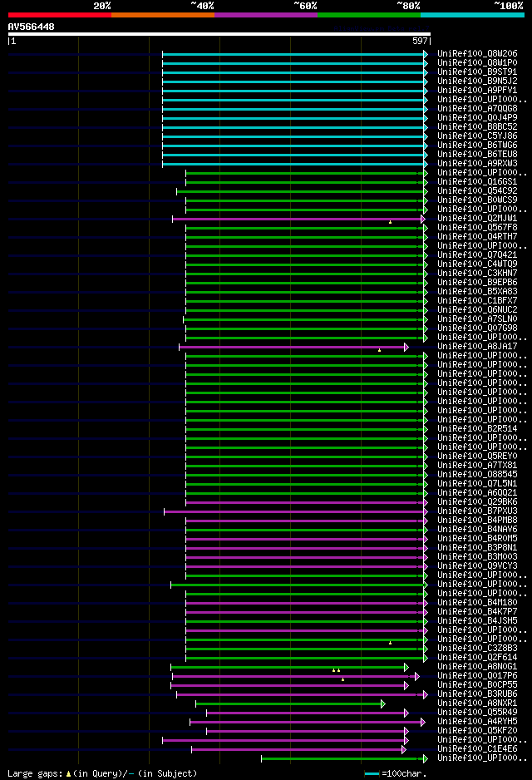Open hit UniRef100_B9ST91
Screen dimensions: 532x780
pos(477,72)
